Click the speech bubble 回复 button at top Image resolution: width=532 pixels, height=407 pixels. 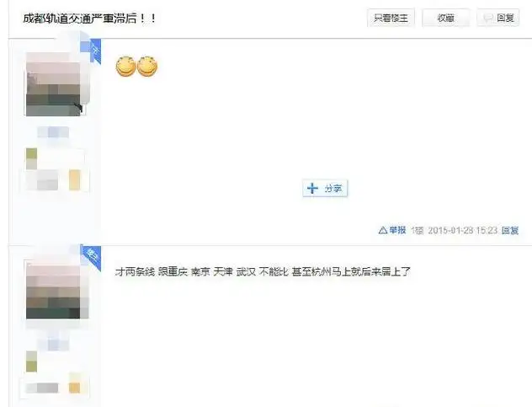(x=498, y=18)
